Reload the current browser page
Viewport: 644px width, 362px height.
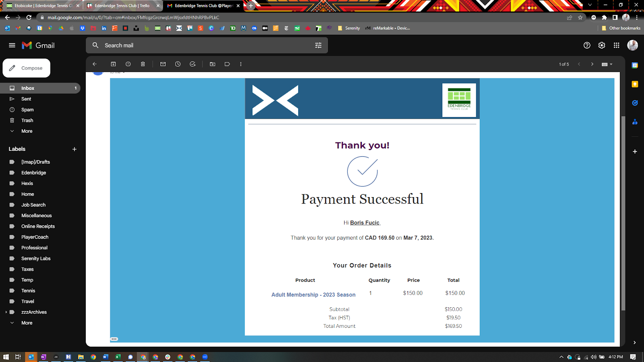click(x=29, y=17)
